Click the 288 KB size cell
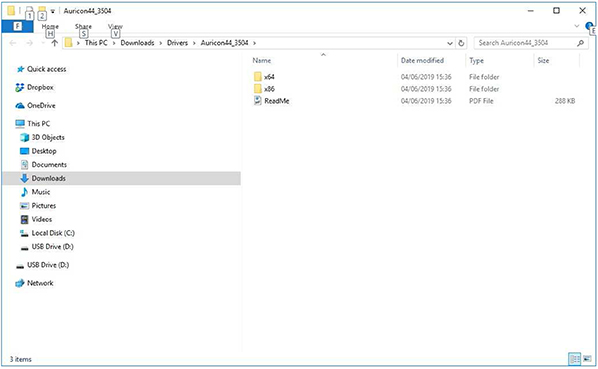Image resolution: width=598 pixels, height=369 pixels. pyautogui.click(x=565, y=101)
